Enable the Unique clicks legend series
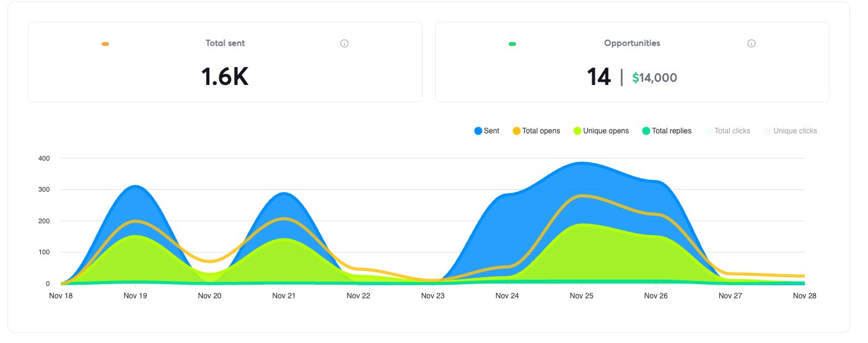 (x=791, y=131)
